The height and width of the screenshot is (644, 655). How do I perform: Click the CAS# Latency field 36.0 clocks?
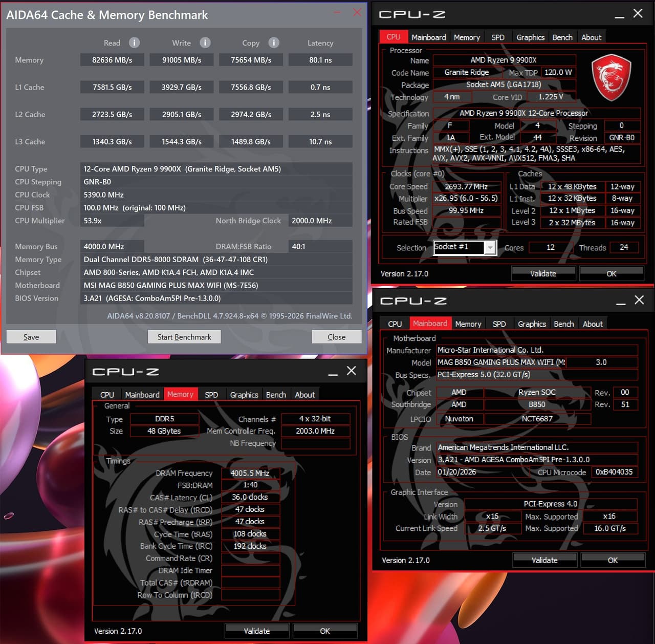click(250, 497)
